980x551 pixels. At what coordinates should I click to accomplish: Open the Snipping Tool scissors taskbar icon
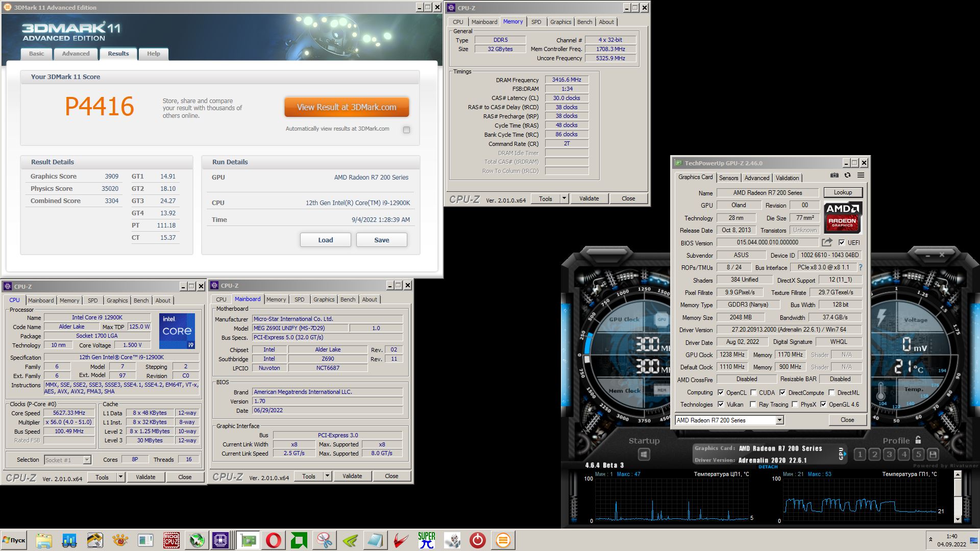tap(324, 540)
